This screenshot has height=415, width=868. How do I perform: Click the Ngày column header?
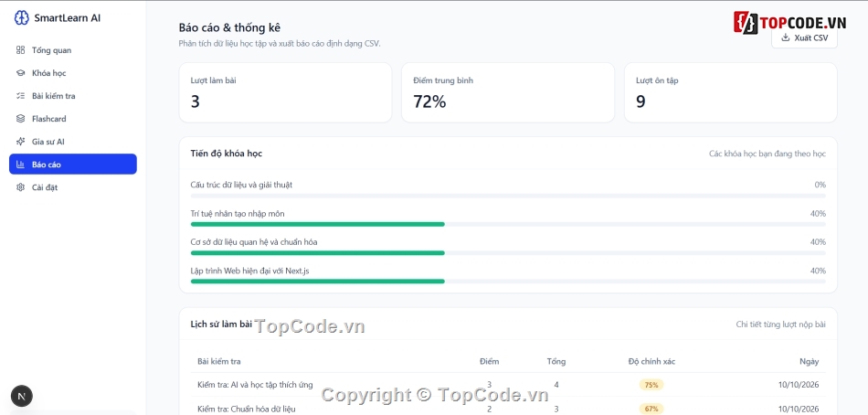click(810, 361)
